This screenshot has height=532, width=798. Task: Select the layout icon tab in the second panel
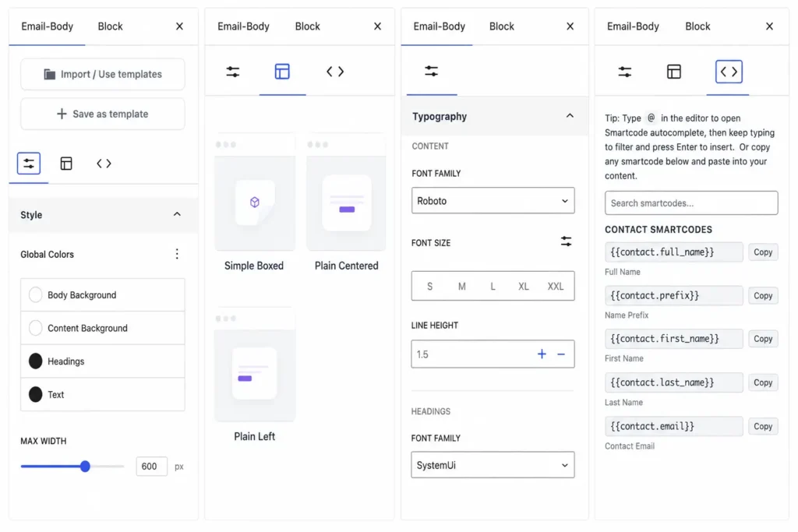(282, 72)
